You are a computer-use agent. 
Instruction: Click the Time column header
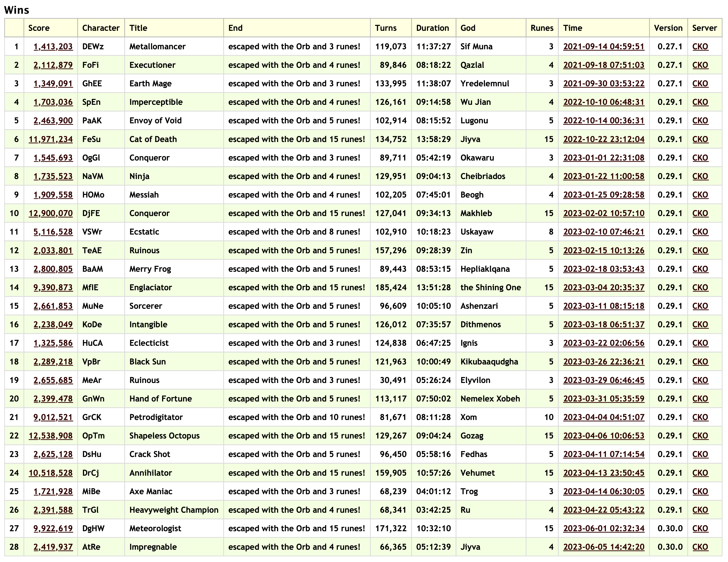(x=604, y=28)
